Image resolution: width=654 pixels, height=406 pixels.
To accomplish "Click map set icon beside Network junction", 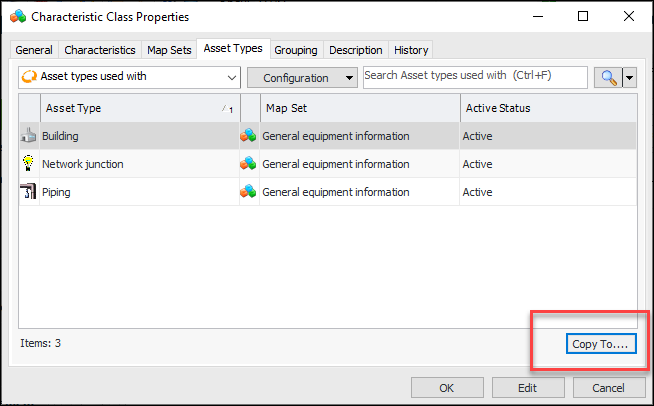I will pyautogui.click(x=248, y=164).
